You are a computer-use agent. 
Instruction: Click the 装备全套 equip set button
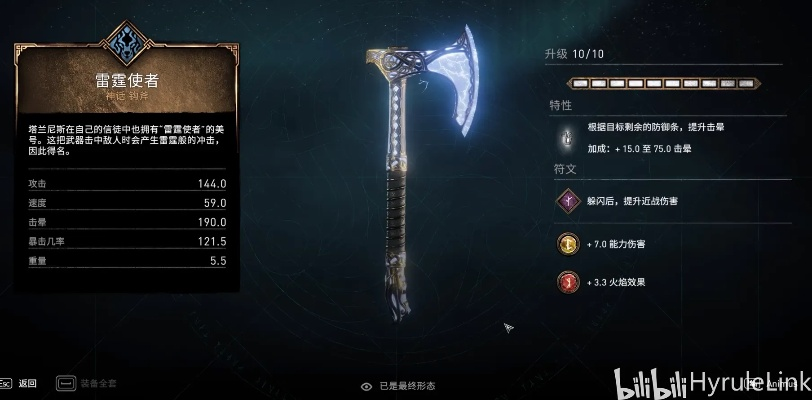[98, 383]
